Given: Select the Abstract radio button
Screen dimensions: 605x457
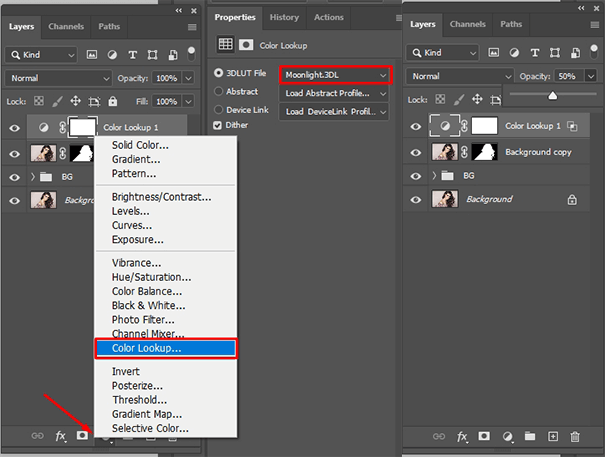Looking at the screenshot, I should click(x=218, y=91).
